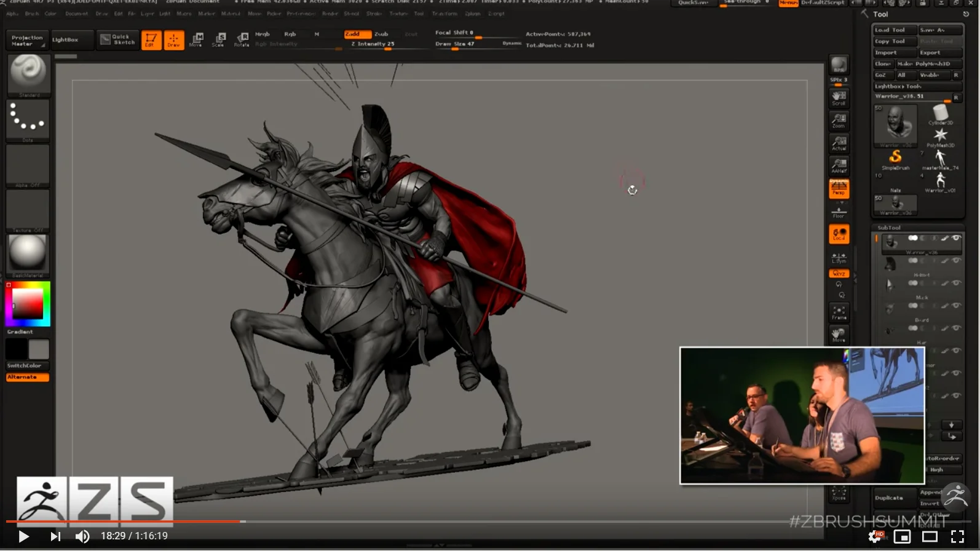
Task: Open Lightbox Tools
Action: point(917,87)
